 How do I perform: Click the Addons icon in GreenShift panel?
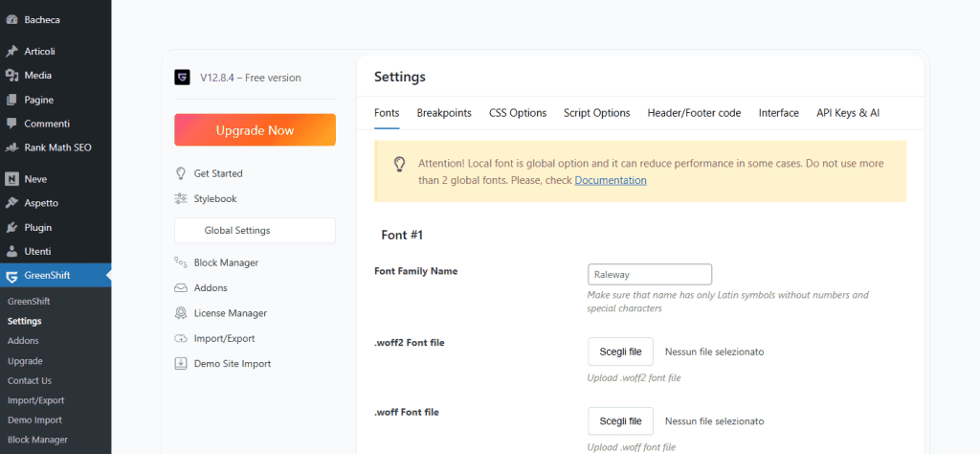(x=181, y=288)
